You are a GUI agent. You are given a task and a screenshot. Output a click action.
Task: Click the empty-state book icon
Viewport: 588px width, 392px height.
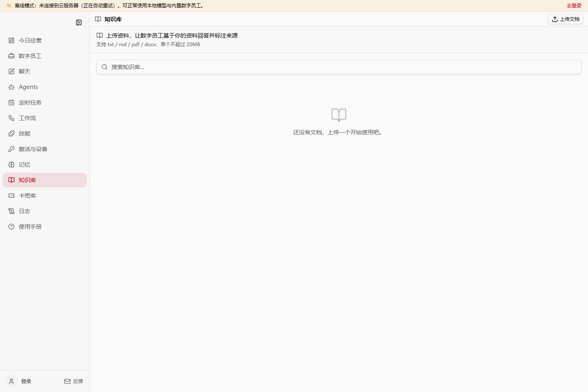[x=339, y=115]
